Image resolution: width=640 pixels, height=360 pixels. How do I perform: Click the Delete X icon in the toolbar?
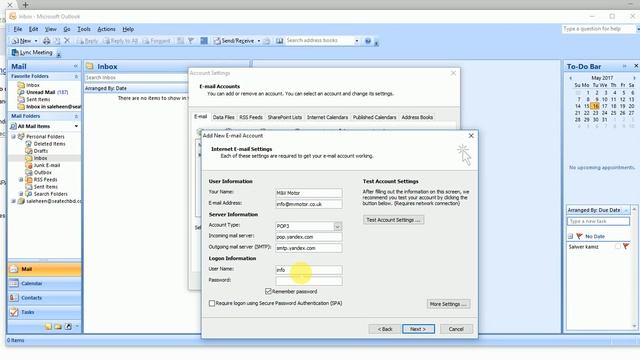pyautogui.click(x=67, y=41)
